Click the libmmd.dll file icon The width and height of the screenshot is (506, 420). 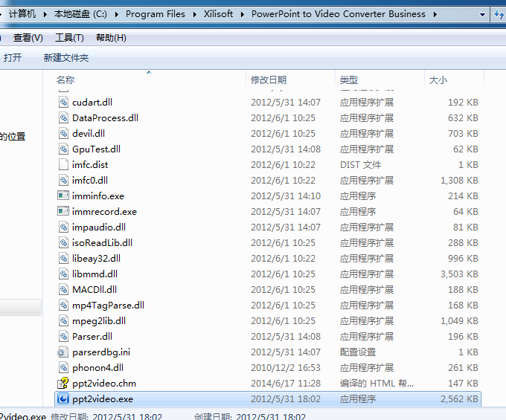point(63,274)
